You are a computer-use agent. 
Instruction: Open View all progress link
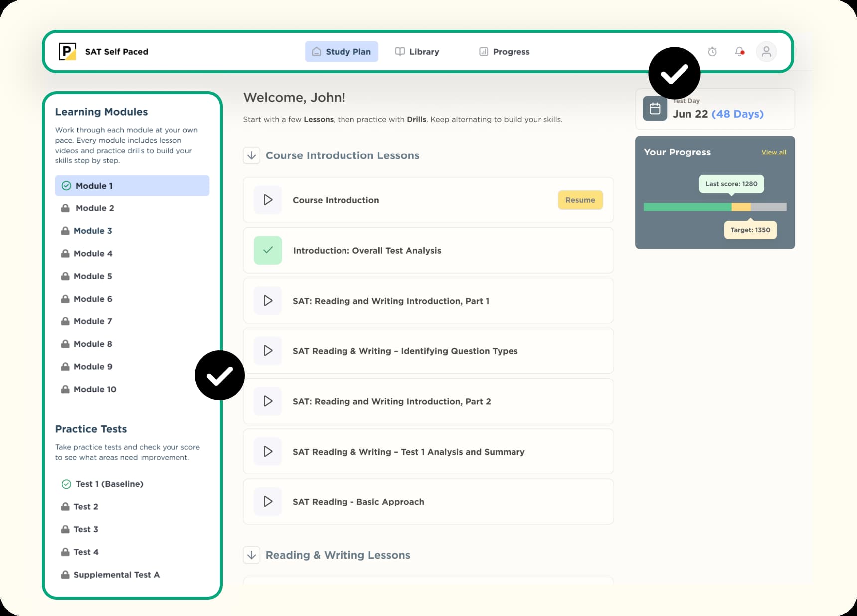(774, 152)
